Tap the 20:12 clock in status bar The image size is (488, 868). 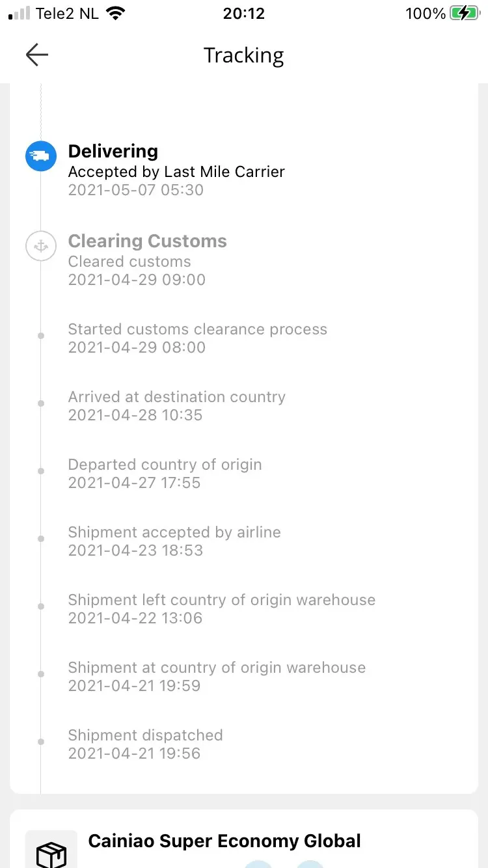(243, 14)
